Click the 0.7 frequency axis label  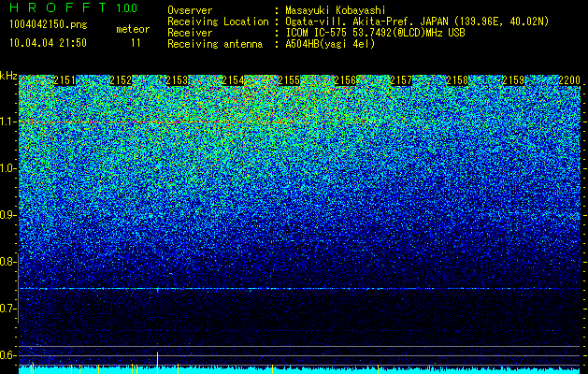tap(7, 309)
